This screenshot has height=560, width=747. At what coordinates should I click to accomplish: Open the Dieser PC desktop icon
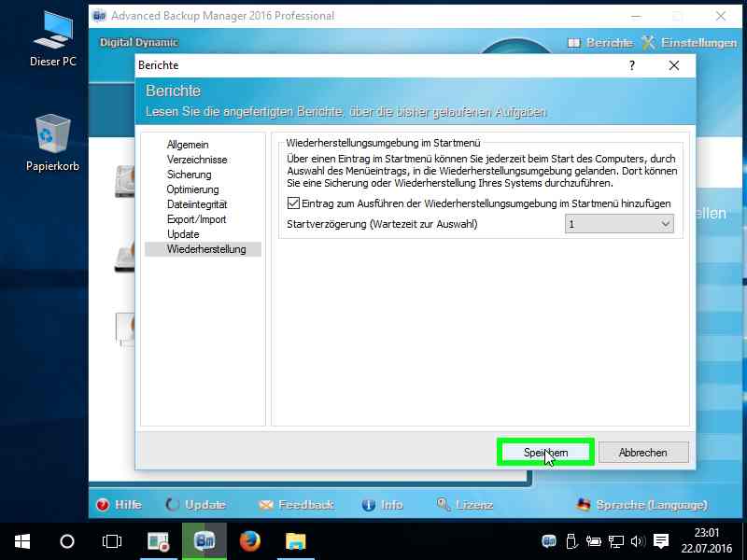53,40
